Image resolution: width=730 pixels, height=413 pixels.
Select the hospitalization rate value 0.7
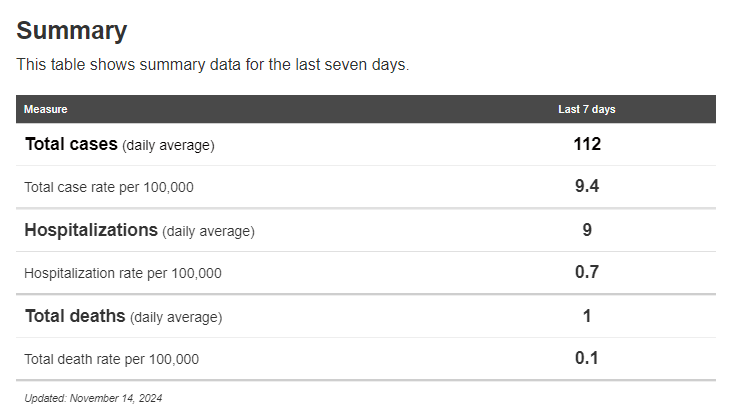coord(587,272)
